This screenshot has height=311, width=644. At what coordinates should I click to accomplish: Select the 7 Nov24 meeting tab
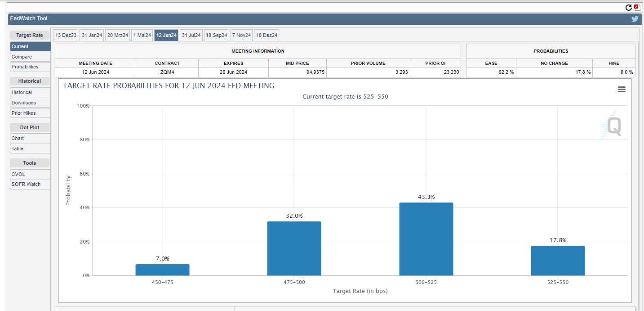coord(241,35)
